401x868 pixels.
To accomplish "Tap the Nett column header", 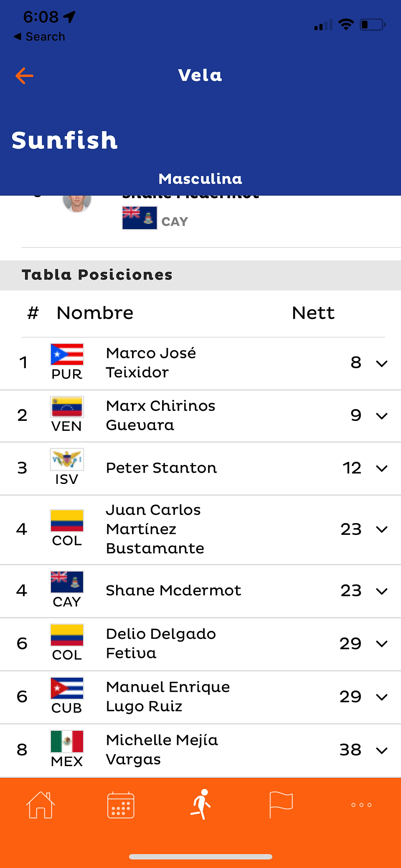I will (x=313, y=313).
